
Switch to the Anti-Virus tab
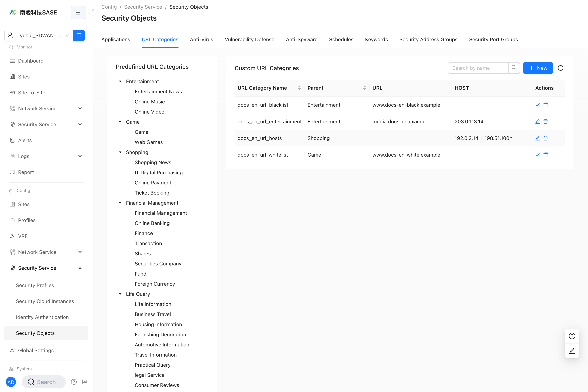point(201,39)
